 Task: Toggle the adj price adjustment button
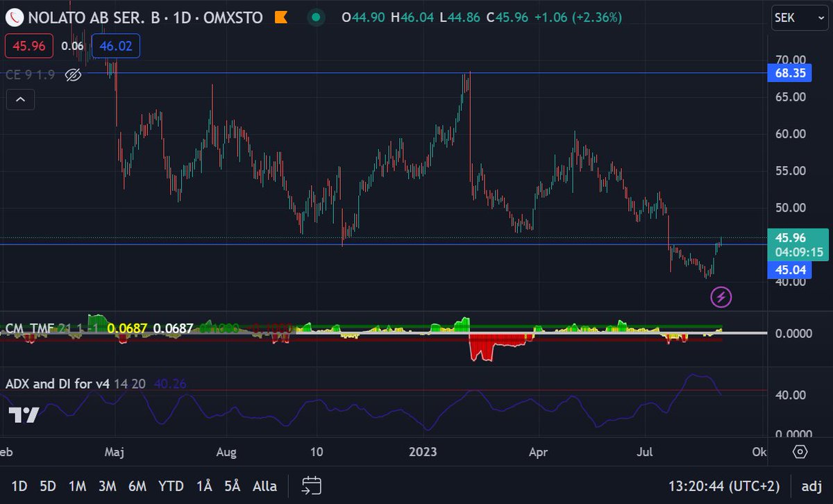click(810, 486)
